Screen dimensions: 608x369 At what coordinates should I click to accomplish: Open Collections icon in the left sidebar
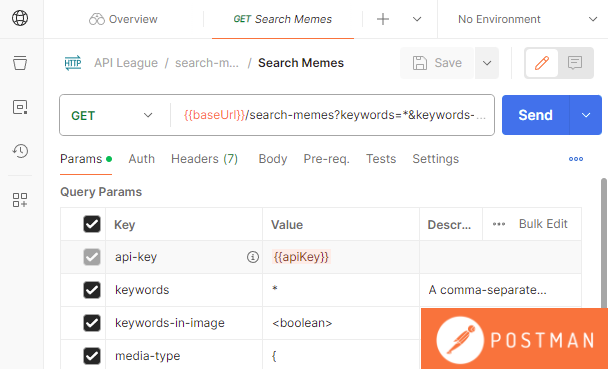click(x=20, y=63)
